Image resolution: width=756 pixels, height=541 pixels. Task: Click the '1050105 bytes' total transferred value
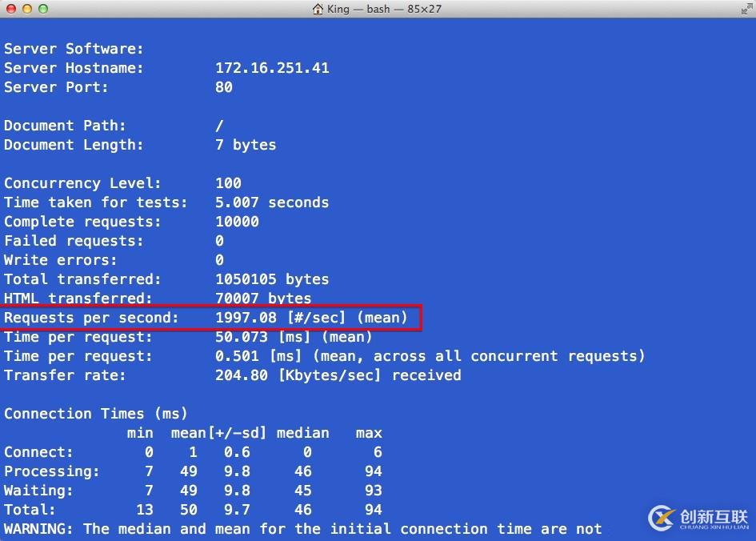tap(272, 279)
